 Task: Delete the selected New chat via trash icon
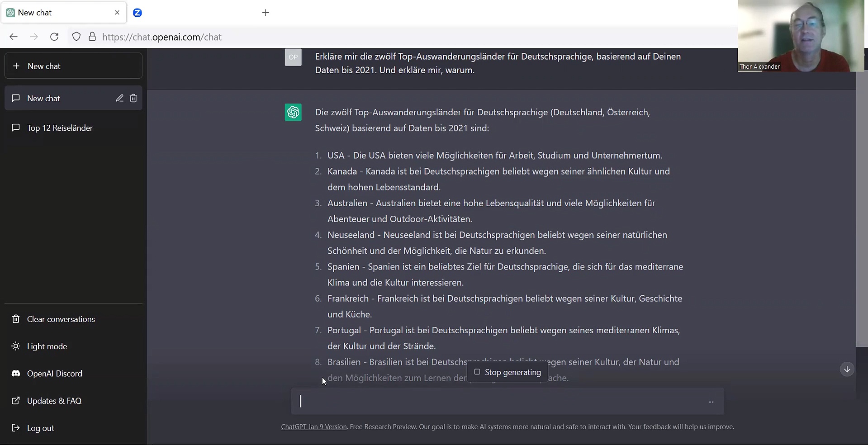coord(133,98)
